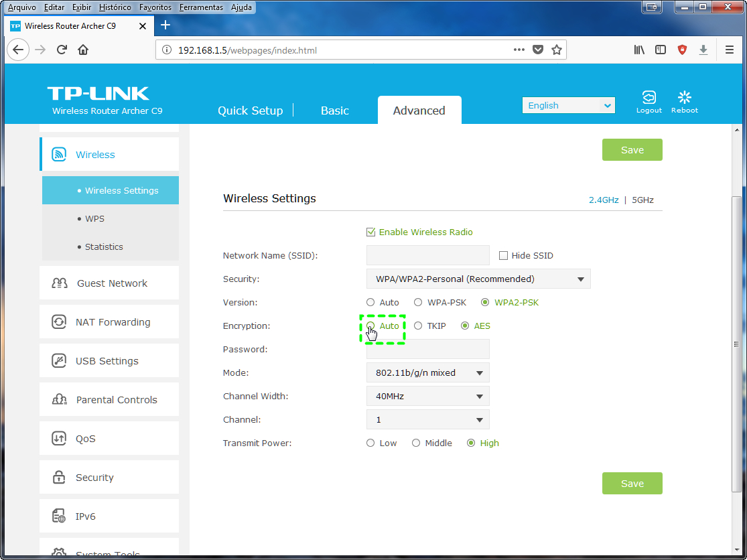
Task: Click the Parental Controls icon
Action: 60,399
